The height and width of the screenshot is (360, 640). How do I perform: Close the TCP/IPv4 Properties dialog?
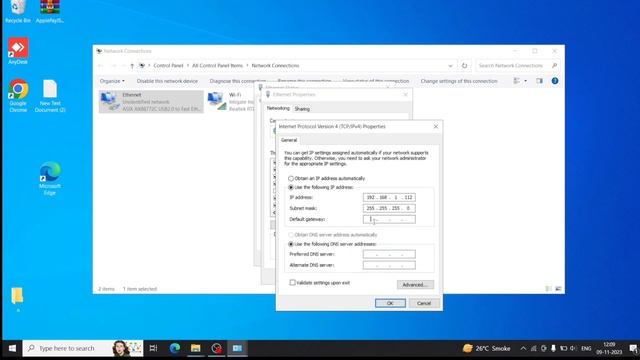tap(436, 127)
